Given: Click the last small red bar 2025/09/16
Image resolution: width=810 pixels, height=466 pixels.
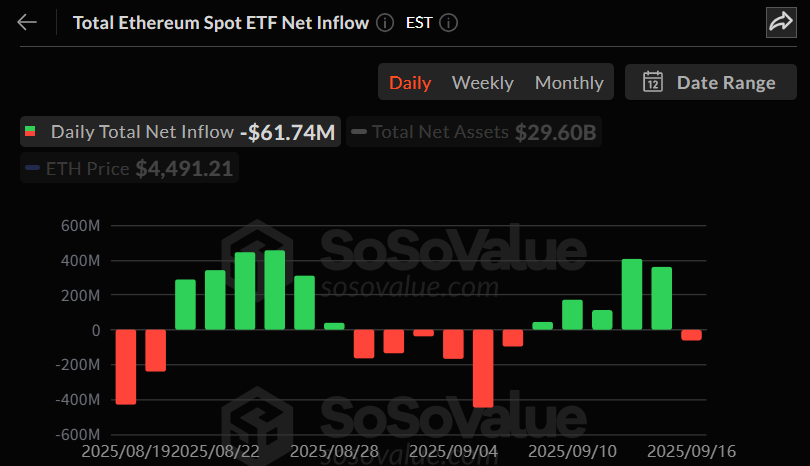Looking at the screenshot, I should click(x=691, y=335).
